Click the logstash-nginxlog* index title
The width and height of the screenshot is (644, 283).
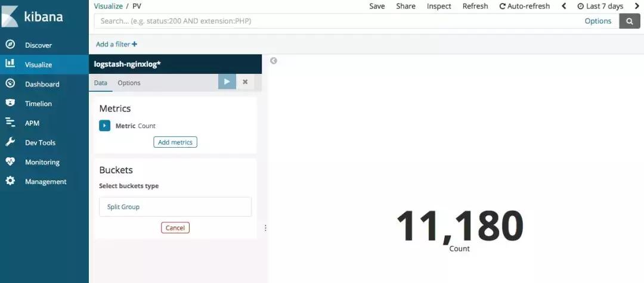(128, 64)
